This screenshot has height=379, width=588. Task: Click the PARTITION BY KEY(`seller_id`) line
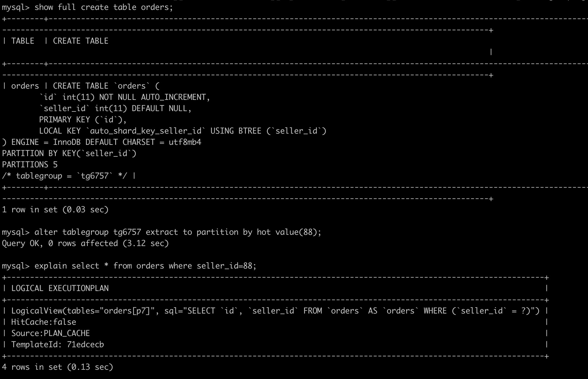point(69,153)
